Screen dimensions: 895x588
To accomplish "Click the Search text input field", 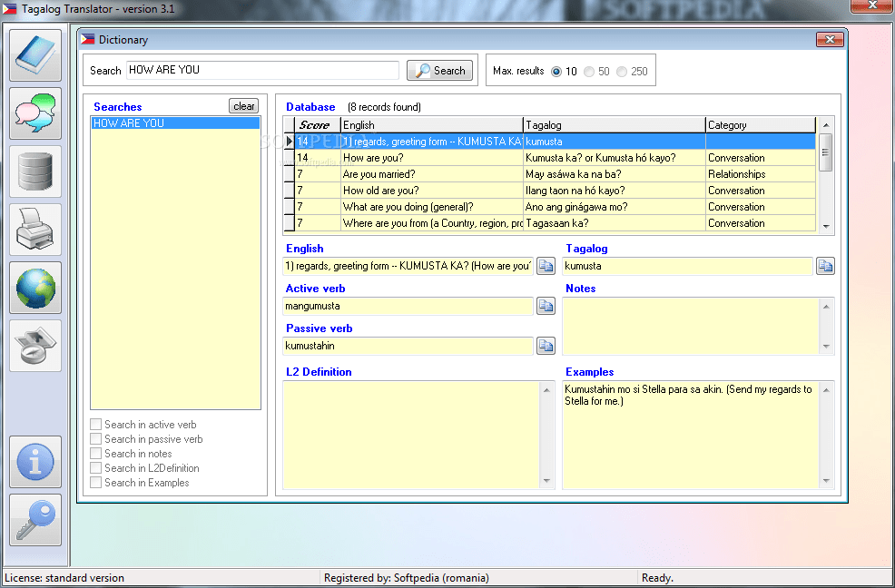I will point(262,70).
